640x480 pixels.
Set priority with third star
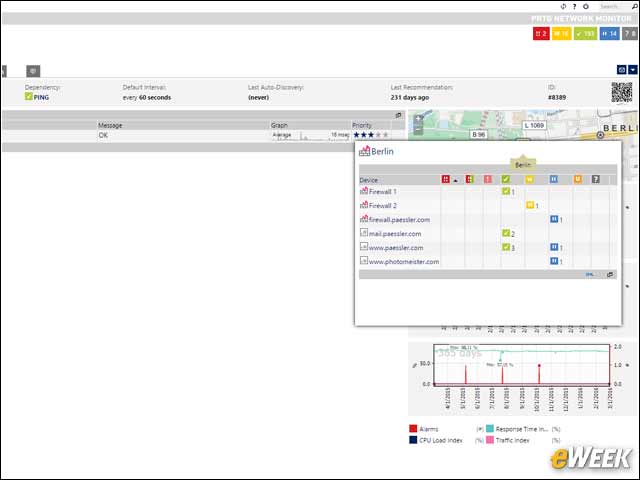pyautogui.click(x=371, y=135)
